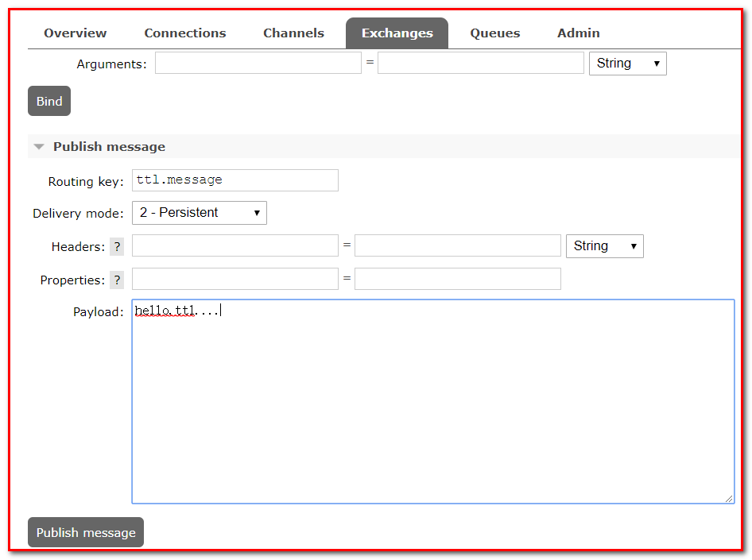Go to the Queues tab
Screen dimensions: 752x560
pos(494,33)
